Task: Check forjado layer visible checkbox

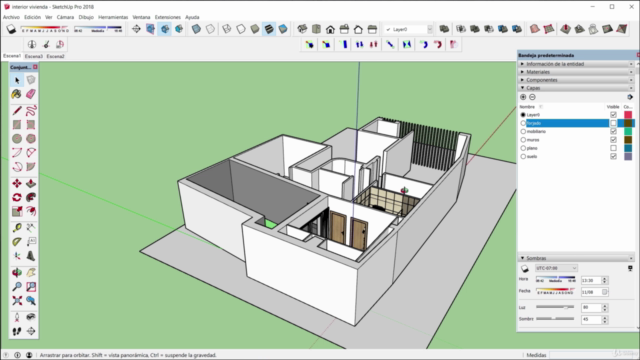Action: [613, 123]
